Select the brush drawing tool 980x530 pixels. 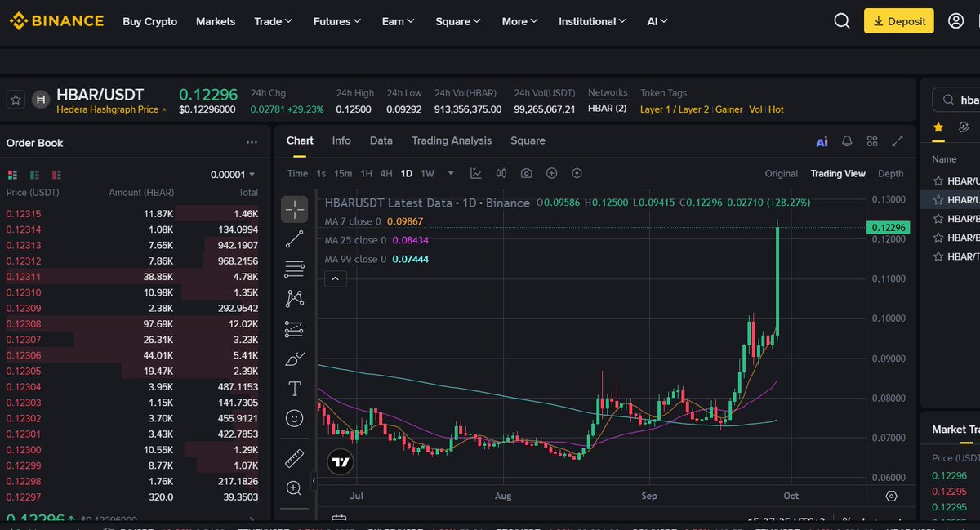[x=295, y=359]
